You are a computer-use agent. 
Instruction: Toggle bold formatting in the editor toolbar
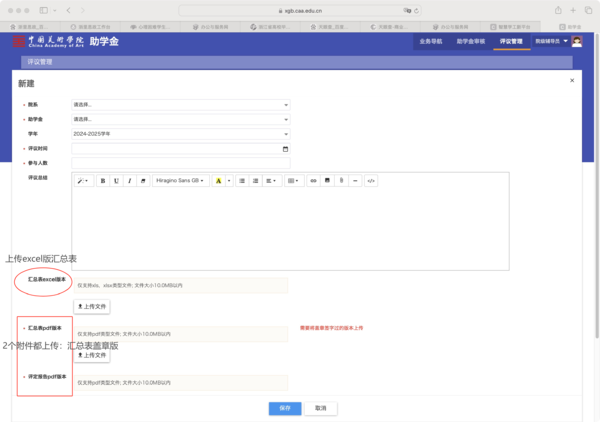103,181
